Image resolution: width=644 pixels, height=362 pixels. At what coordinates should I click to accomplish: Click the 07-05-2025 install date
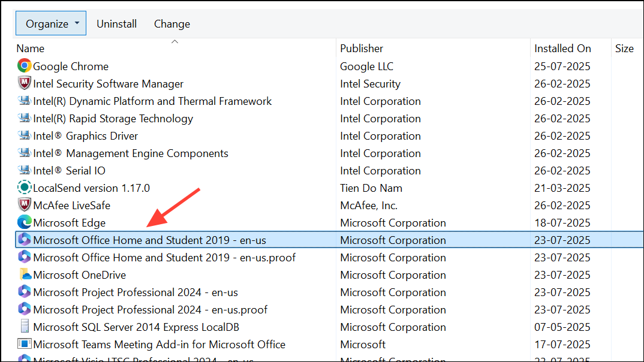562,327
